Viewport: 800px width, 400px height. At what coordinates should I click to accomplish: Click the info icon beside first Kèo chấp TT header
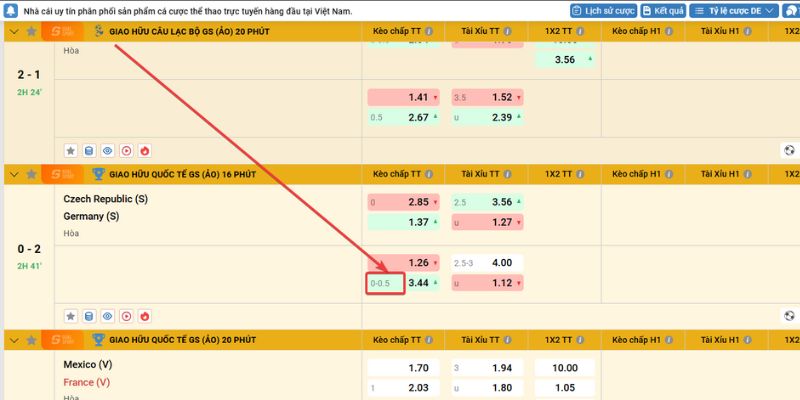(428, 33)
